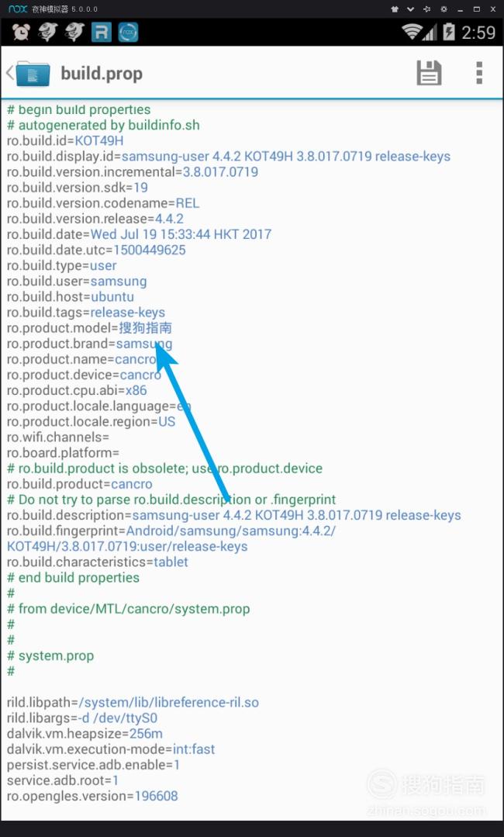
Task: Tap the round Nox status bar icon
Action: (x=128, y=33)
